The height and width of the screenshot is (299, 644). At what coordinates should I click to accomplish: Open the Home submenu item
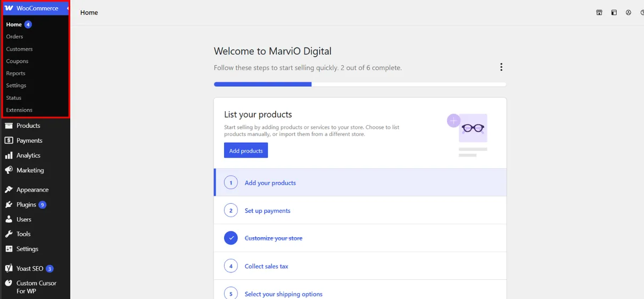coord(14,24)
